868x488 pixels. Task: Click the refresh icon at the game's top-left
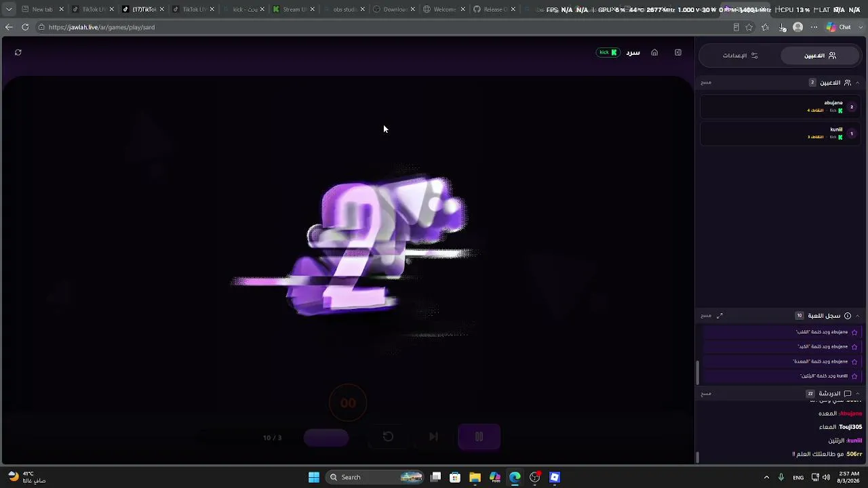(18, 52)
